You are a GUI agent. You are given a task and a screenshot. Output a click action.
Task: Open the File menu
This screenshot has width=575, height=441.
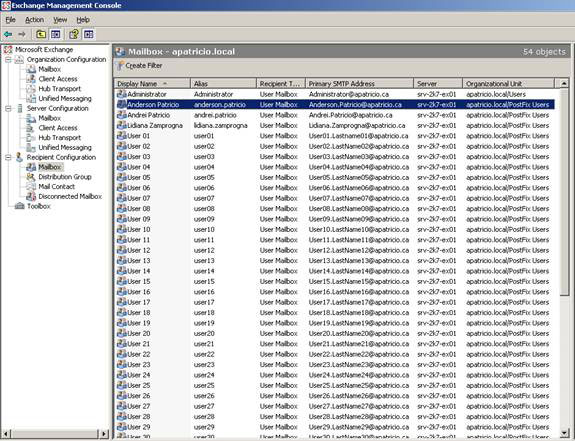point(10,20)
